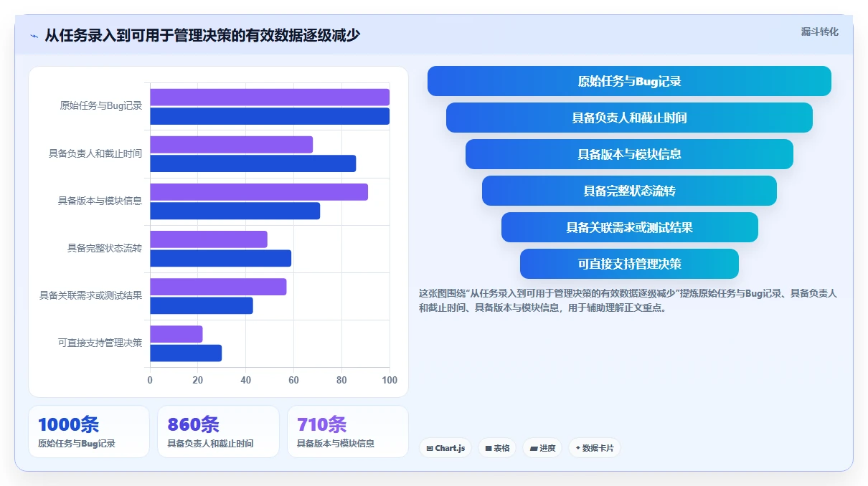
Task: Click the 原始任务与Bug记录 funnel stage
Action: pyautogui.click(x=629, y=81)
